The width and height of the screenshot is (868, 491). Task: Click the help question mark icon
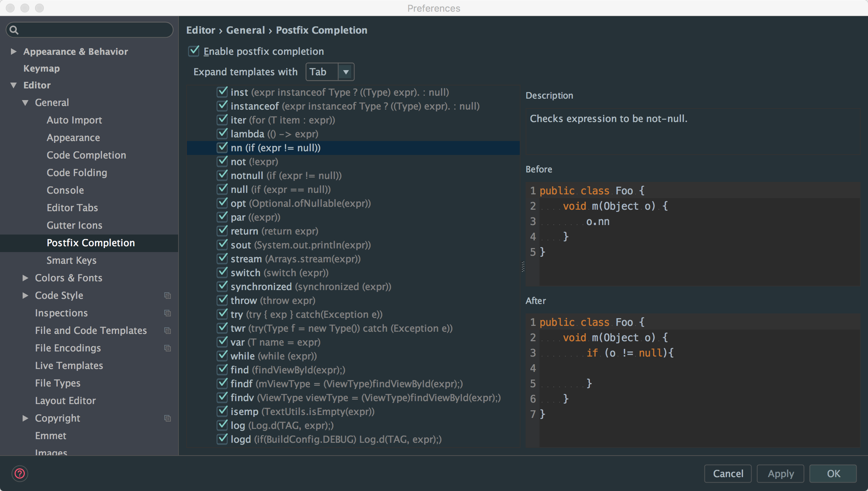pyautogui.click(x=20, y=473)
